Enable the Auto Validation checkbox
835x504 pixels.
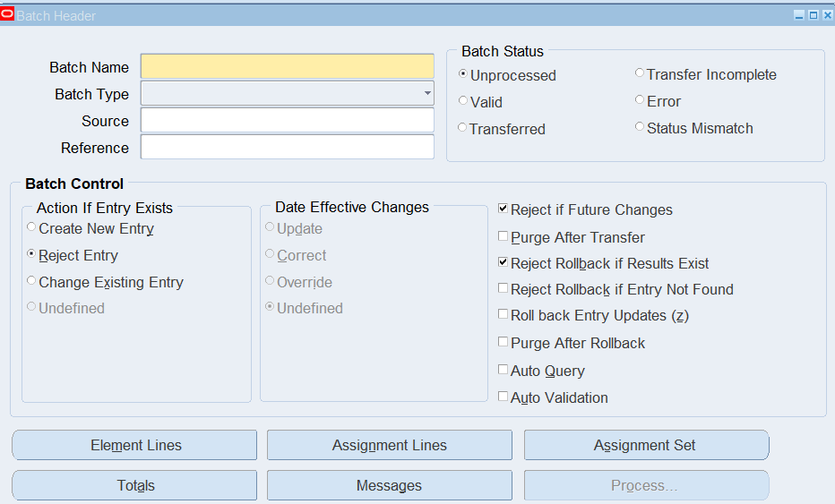point(504,397)
